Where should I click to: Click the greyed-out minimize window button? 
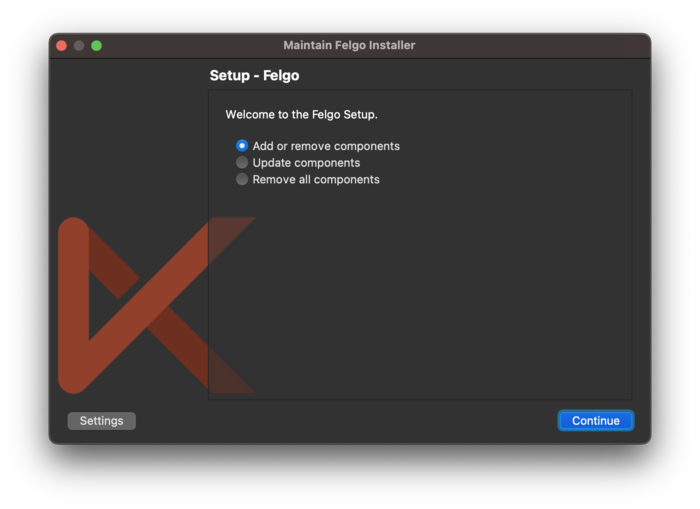coord(79,46)
